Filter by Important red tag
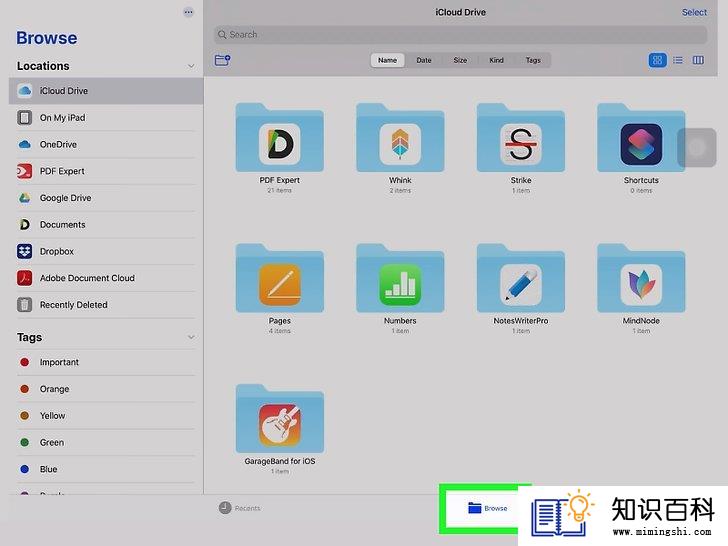The image size is (728, 546). pos(106,362)
